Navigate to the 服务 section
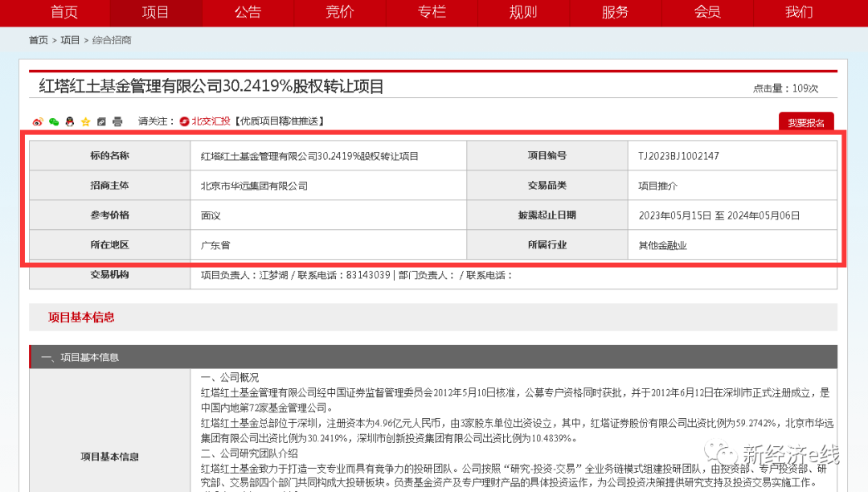This screenshot has width=868, height=492. coord(616,12)
